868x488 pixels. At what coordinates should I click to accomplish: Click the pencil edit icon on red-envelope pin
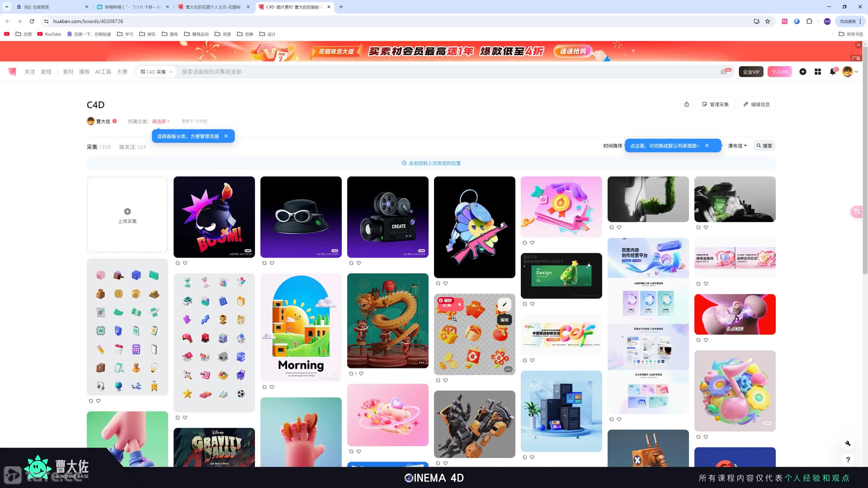[505, 304]
